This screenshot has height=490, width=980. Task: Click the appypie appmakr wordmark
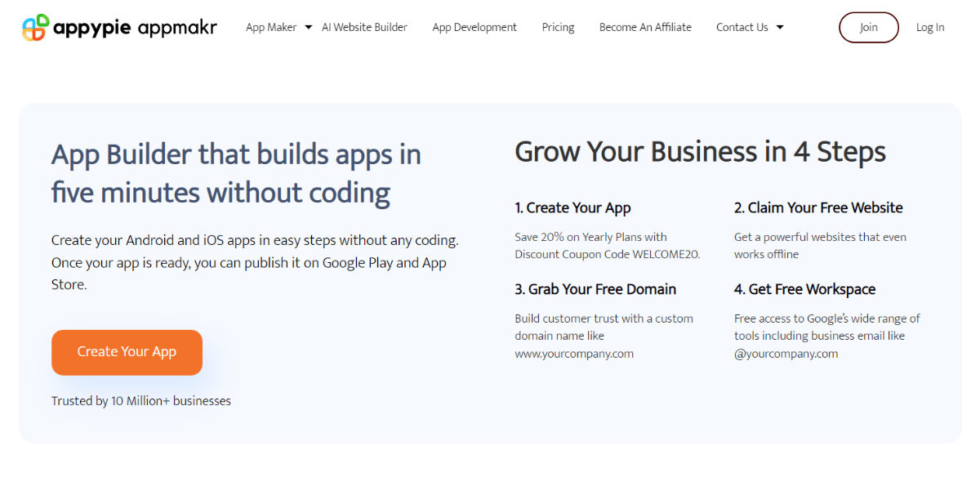click(x=135, y=28)
